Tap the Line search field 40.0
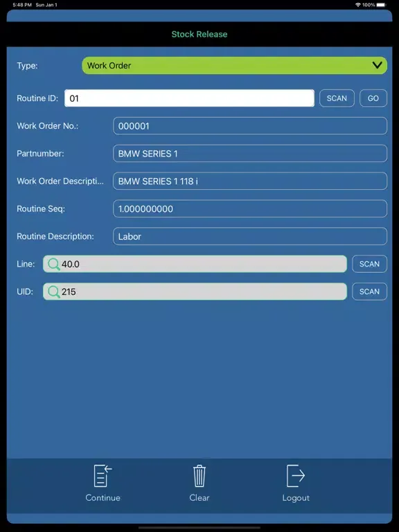Screen dimensions: 399x532 [195, 264]
